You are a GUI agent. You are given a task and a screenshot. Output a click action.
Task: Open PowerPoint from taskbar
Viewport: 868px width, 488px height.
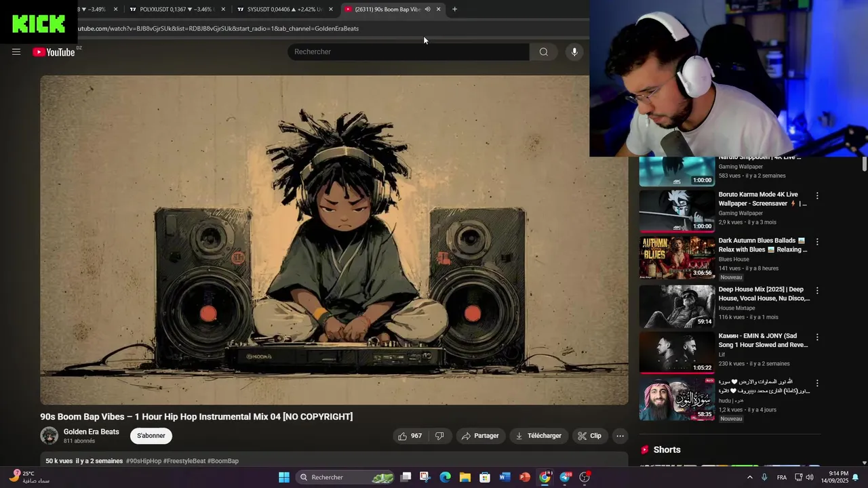point(525,477)
